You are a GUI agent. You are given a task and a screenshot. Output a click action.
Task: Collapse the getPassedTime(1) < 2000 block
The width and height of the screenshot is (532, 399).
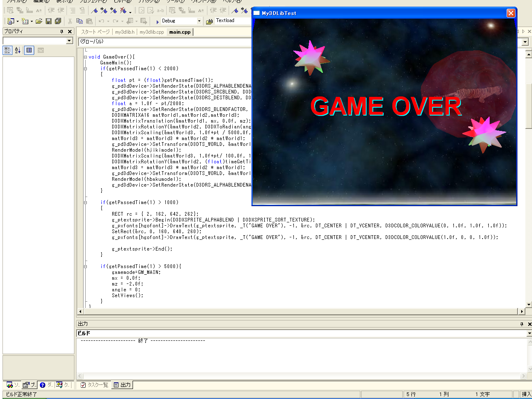(86, 69)
